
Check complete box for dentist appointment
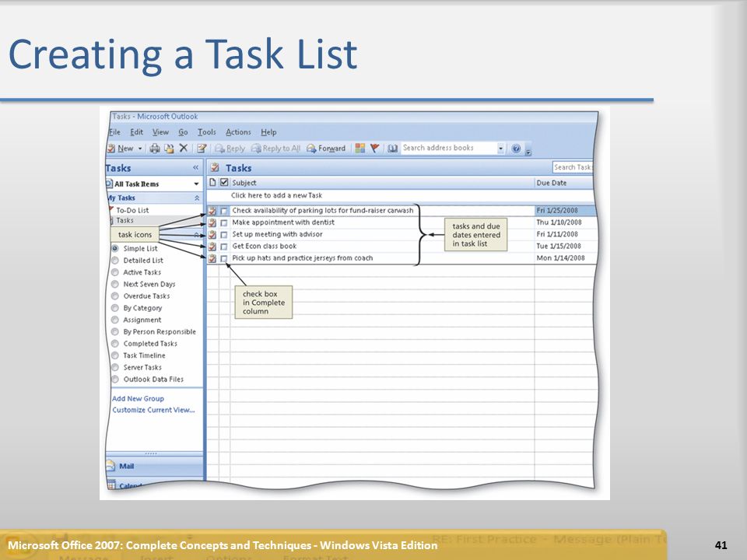(x=224, y=222)
